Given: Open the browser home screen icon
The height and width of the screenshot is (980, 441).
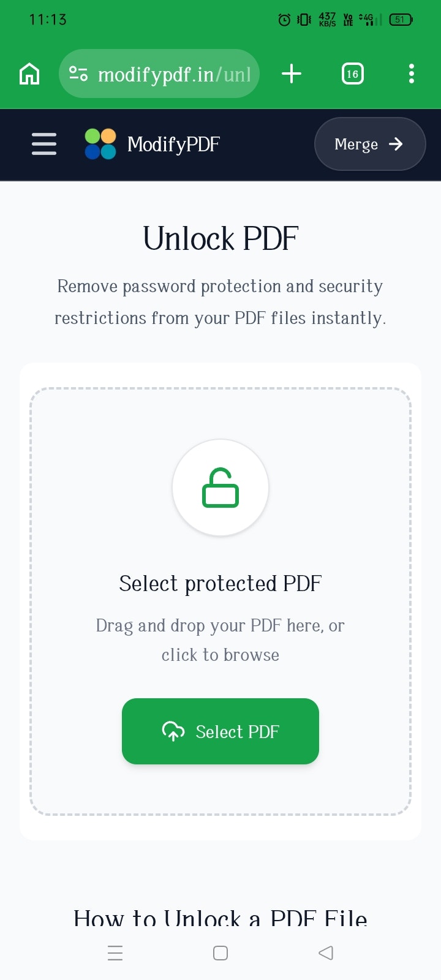Looking at the screenshot, I should tap(29, 73).
